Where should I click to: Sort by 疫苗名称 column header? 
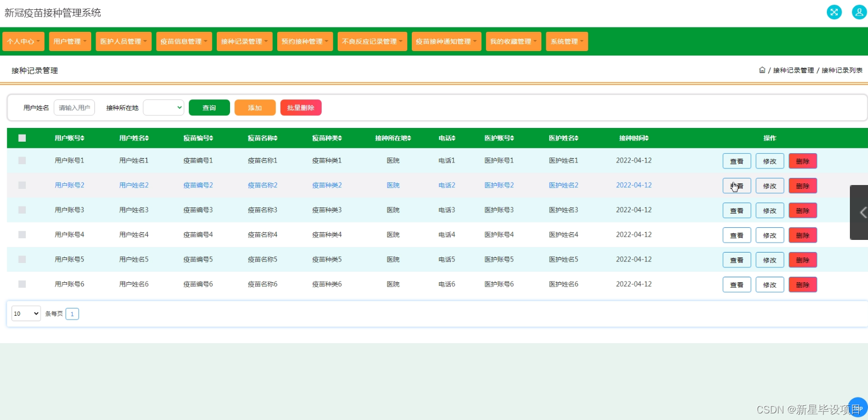(262, 138)
